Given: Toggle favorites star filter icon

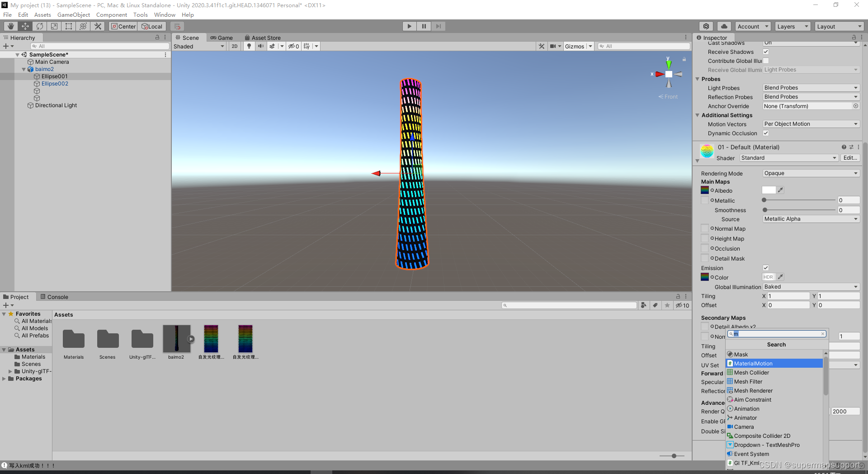Looking at the screenshot, I should click(667, 305).
